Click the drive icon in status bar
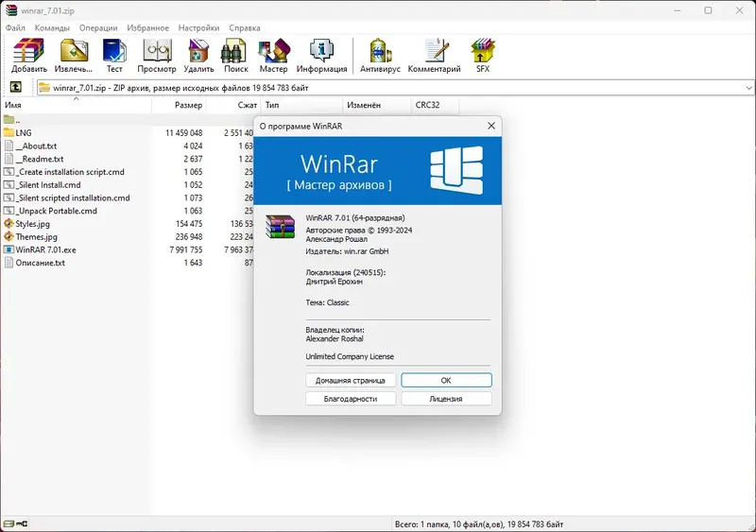The height and width of the screenshot is (532, 756). pyautogui.click(x=9, y=523)
